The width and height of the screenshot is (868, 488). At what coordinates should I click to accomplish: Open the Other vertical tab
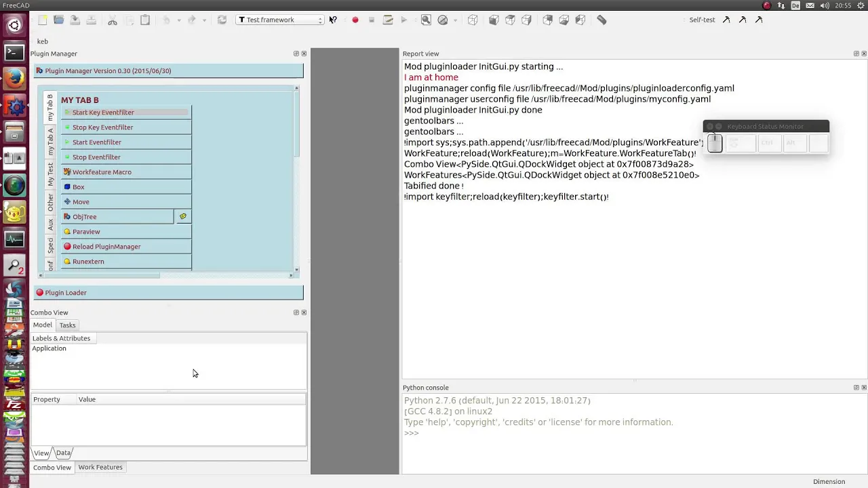point(50,202)
